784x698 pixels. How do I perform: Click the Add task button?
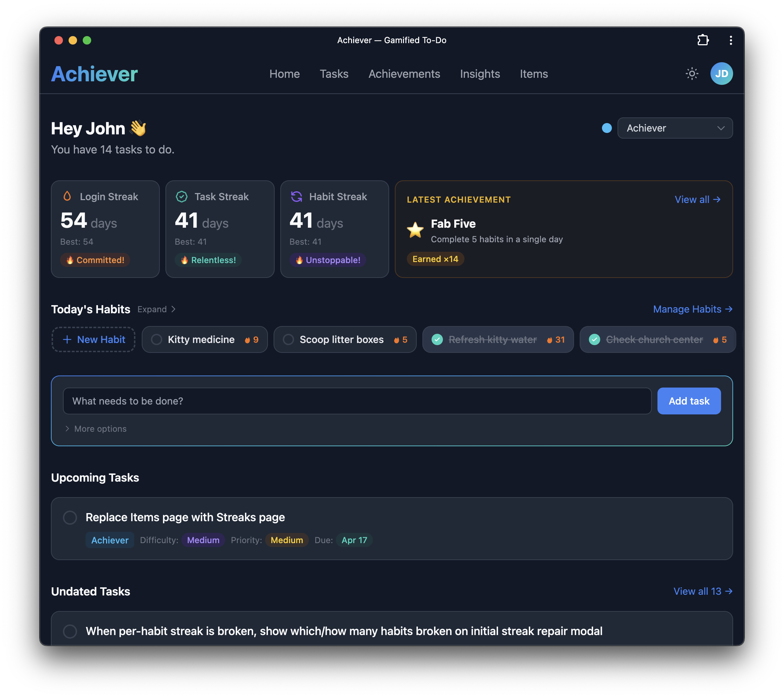coord(689,401)
